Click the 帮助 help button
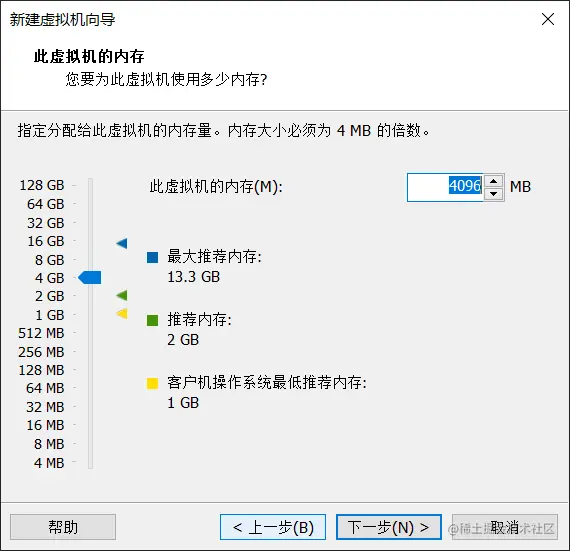Viewport: 570px width, 551px height. pos(63,527)
